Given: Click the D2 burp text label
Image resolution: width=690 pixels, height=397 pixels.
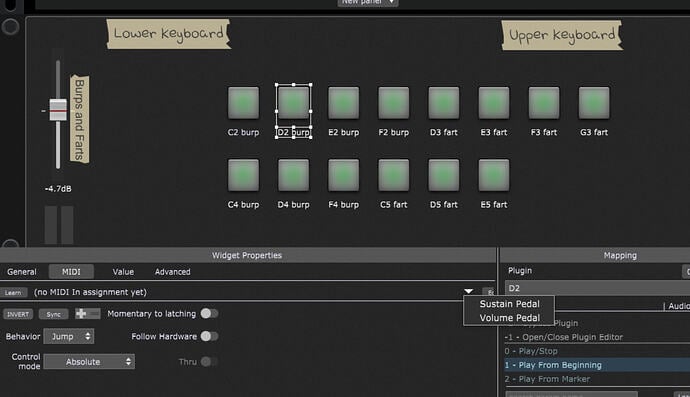Looking at the screenshot, I should pyautogui.click(x=294, y=132).
